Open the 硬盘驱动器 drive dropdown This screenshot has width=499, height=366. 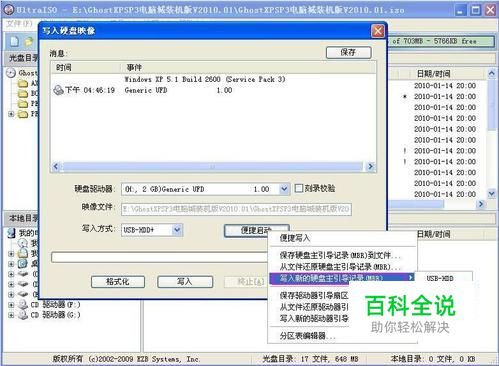(284, 189)
